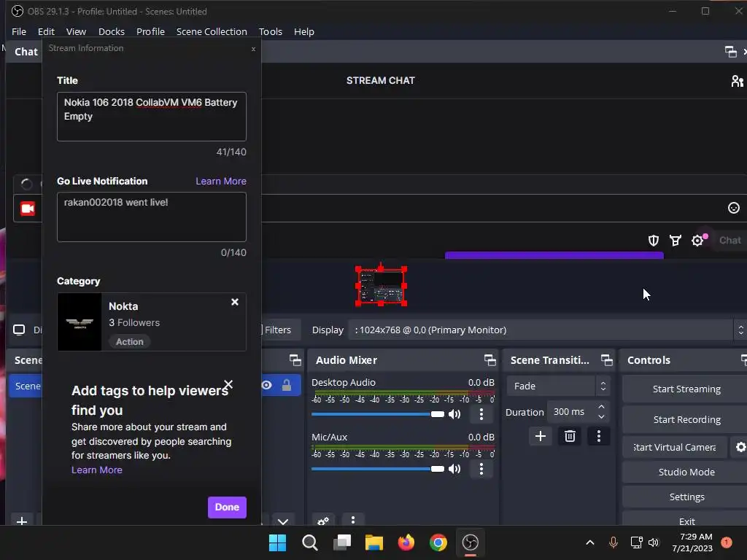This screenshot has width=747, height=560.
Task: Click the red camera icon in Chat dock
Action: point(28,209)
